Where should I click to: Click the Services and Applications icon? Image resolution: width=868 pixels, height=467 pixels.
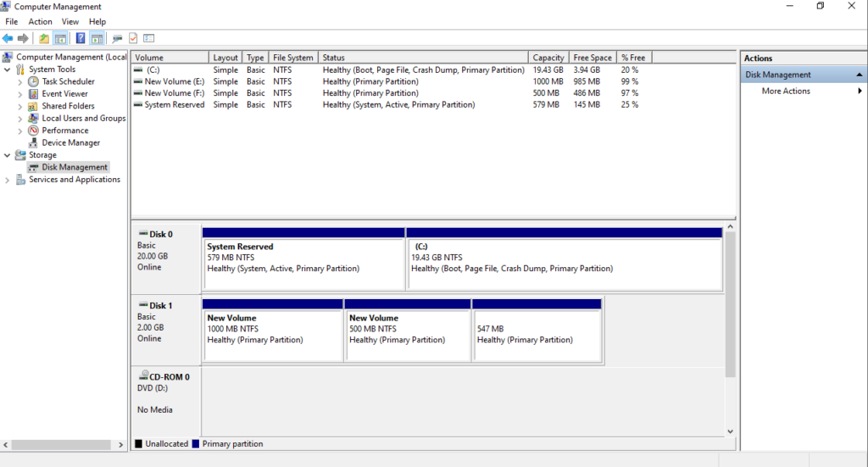coord(20,180)
